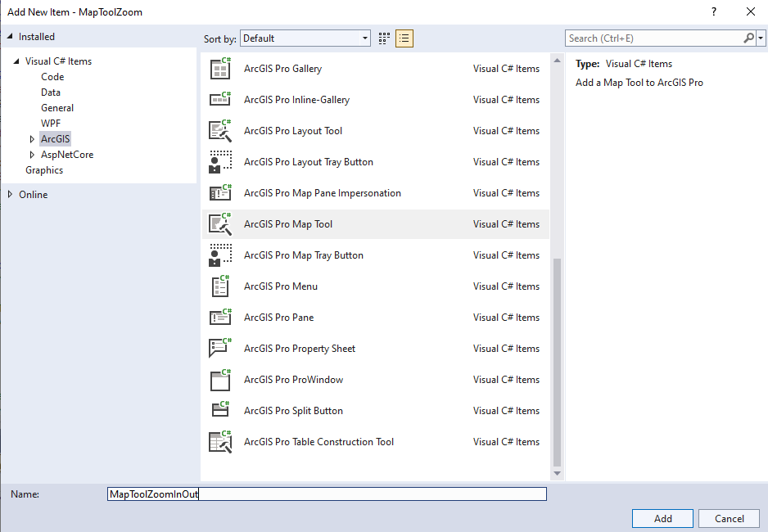Select the ArcGIS category label
The width and height of the screenshot is (768, 532).
click(x=56, y=139)
